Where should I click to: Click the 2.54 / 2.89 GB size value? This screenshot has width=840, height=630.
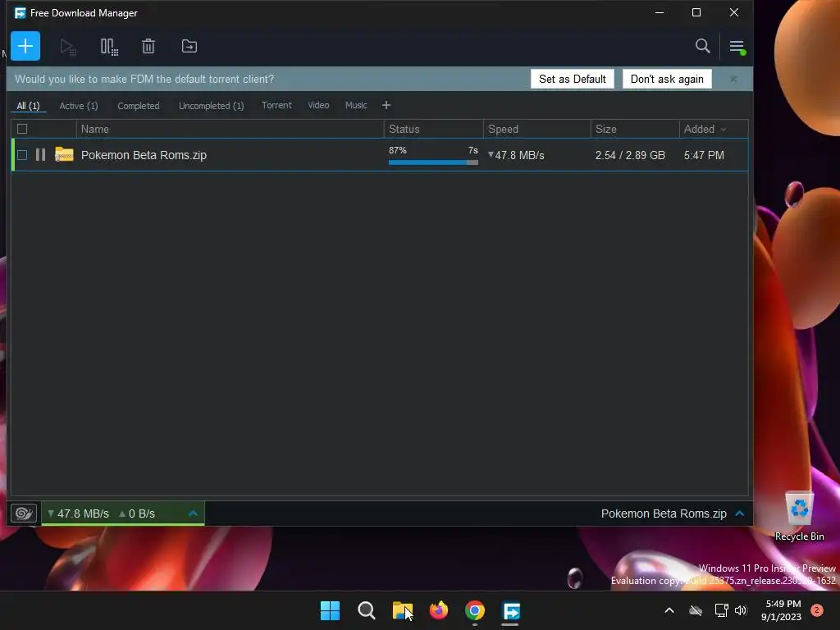[630, 155]
